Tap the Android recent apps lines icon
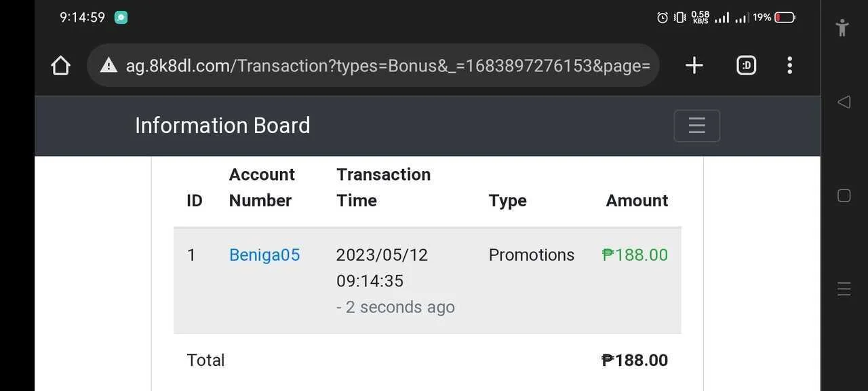Viewport: 868px width, 391px height. (x=844, y=288)
